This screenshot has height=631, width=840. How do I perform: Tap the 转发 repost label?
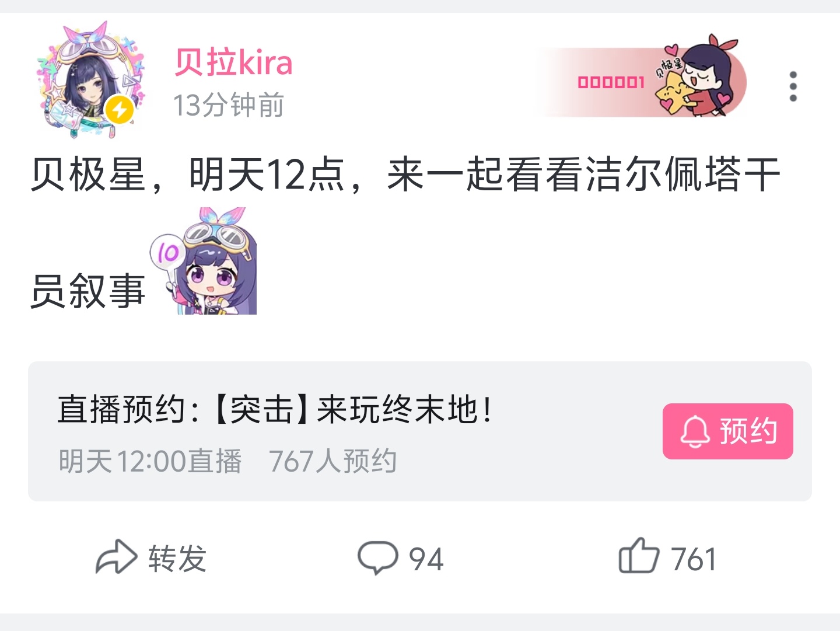point(177,558)
